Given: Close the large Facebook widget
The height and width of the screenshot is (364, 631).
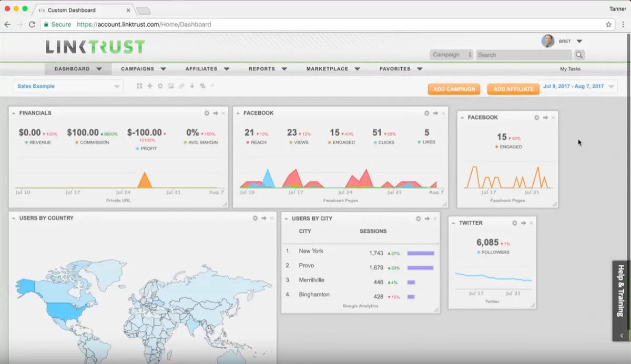Looking at the screenshot, I should (x=443, y=113).
